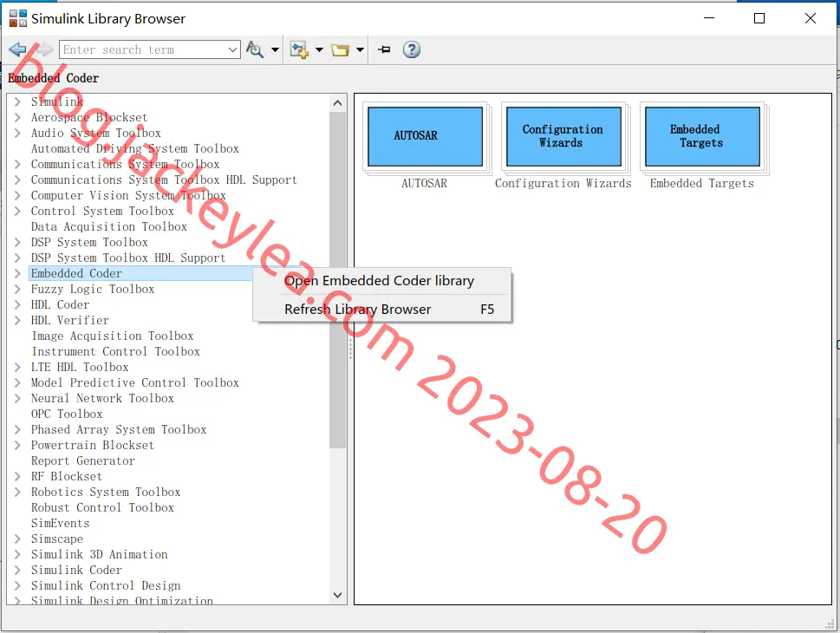The height and width of the screenshot is (633, 840).
Task: Select Instrument Control Toolbox
Action: [x=115, y=351]
